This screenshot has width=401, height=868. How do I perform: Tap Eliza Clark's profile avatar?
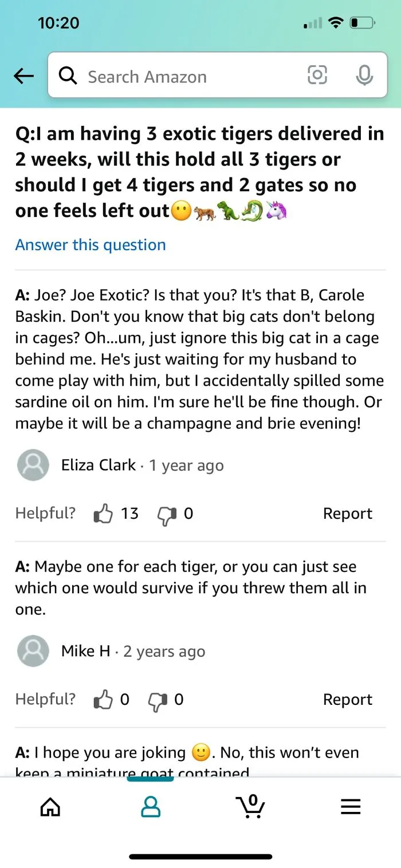coord(33,465)
